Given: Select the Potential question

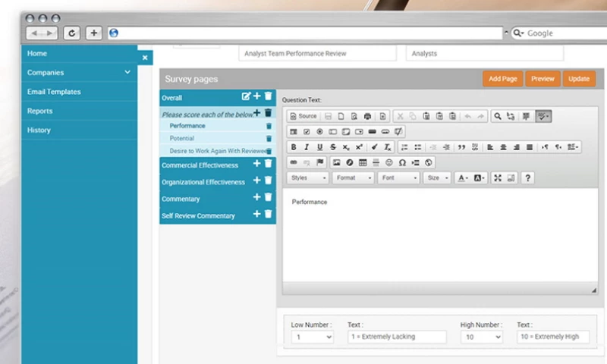Looking at the screenshot, I should (181, 139).
